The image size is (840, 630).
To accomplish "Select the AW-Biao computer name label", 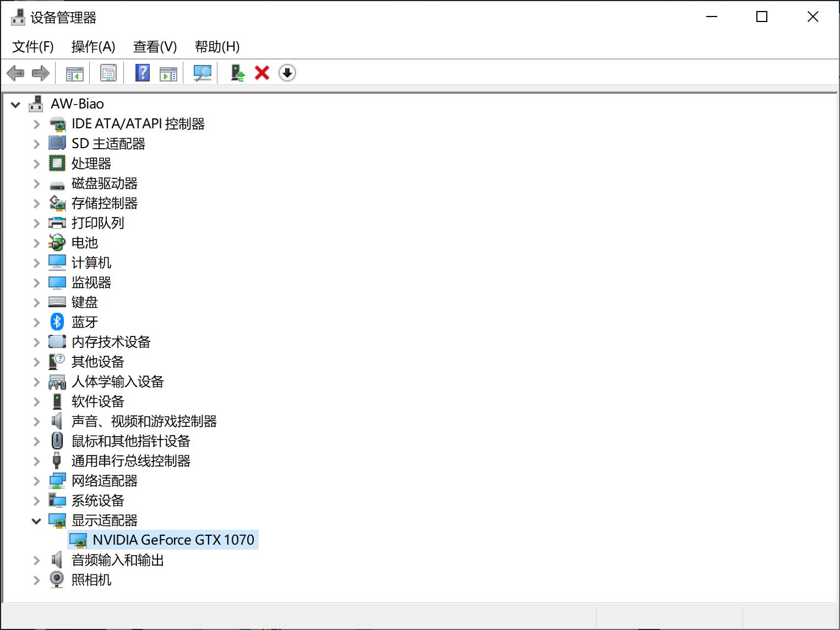I will pyautogui.click(x=78, y=104).
